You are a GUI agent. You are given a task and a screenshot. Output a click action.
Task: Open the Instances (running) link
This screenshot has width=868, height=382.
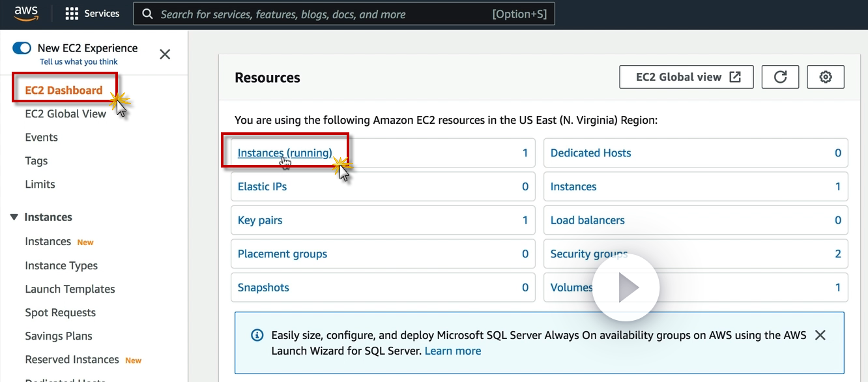285,153
